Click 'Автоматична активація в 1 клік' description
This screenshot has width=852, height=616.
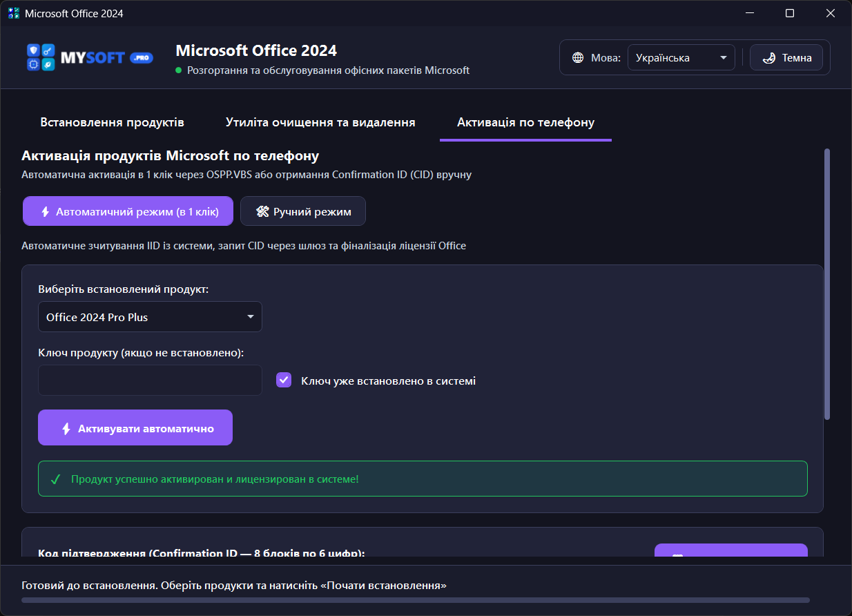pyautogui.click(x=246, y=175)
